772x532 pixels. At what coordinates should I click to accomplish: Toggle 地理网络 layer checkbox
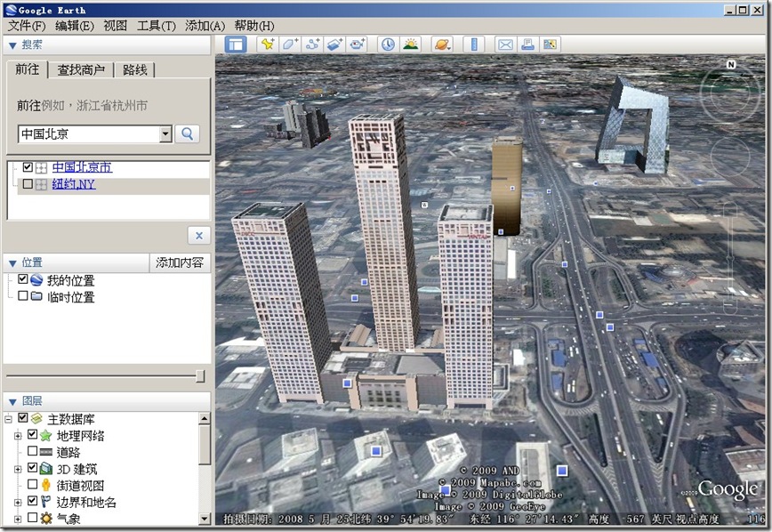(x=33, y=434)
